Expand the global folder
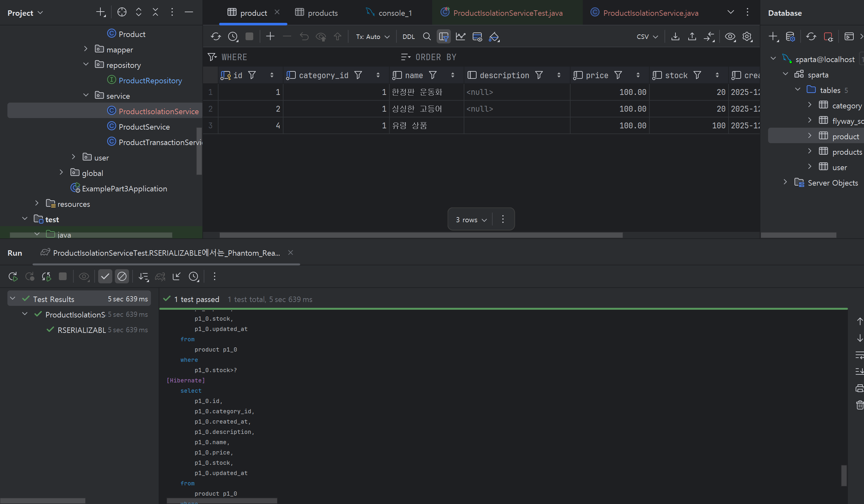The width and height of the screenshot is (864, 504). [x=61, y=172]
